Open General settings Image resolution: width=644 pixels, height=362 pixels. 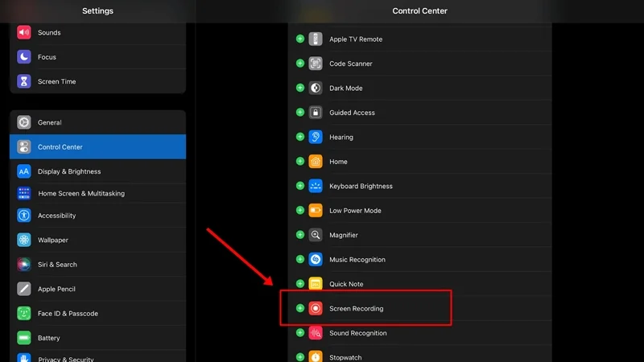[97, 122]
